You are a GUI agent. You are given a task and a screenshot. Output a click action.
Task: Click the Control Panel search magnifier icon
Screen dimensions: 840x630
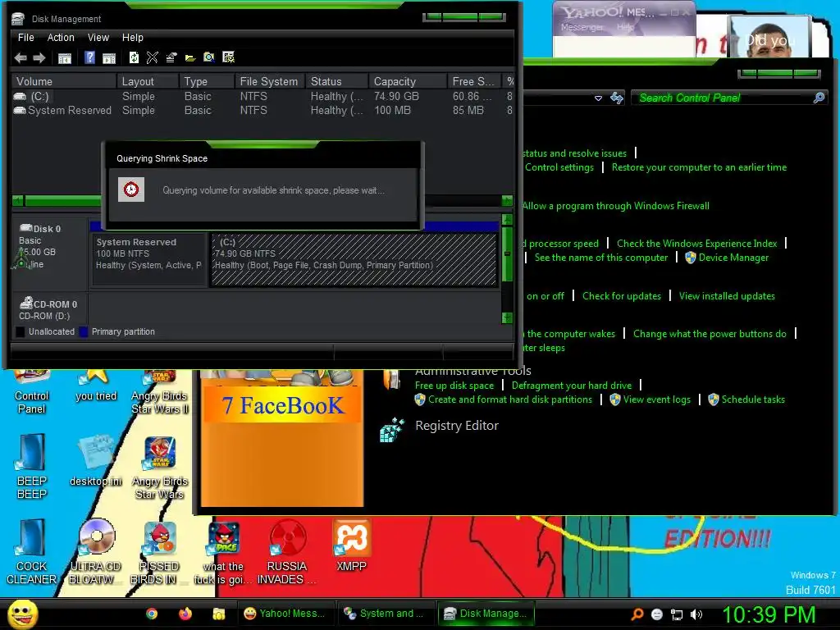point(819,98)
